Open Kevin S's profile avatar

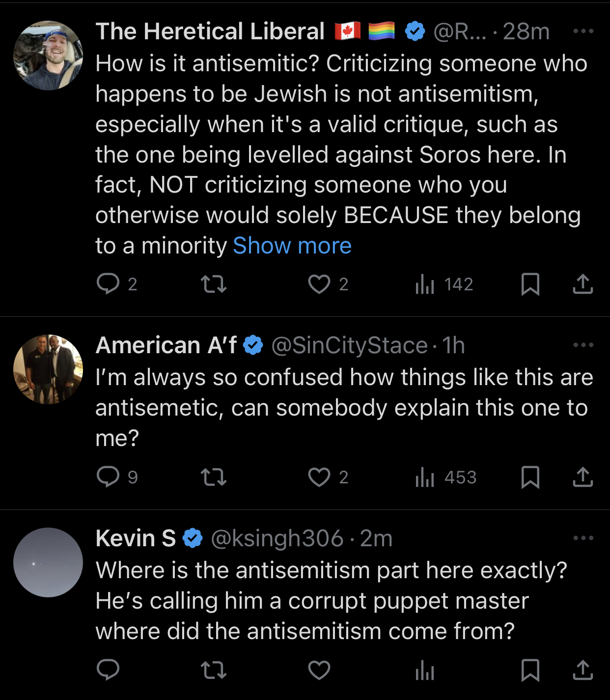coord(48,562)
